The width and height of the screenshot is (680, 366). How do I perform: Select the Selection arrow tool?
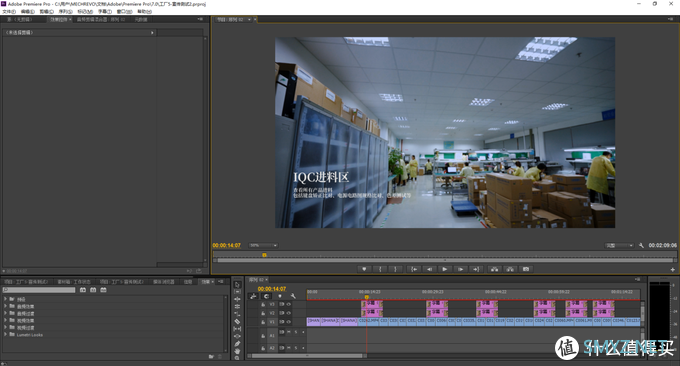(237, 284)
